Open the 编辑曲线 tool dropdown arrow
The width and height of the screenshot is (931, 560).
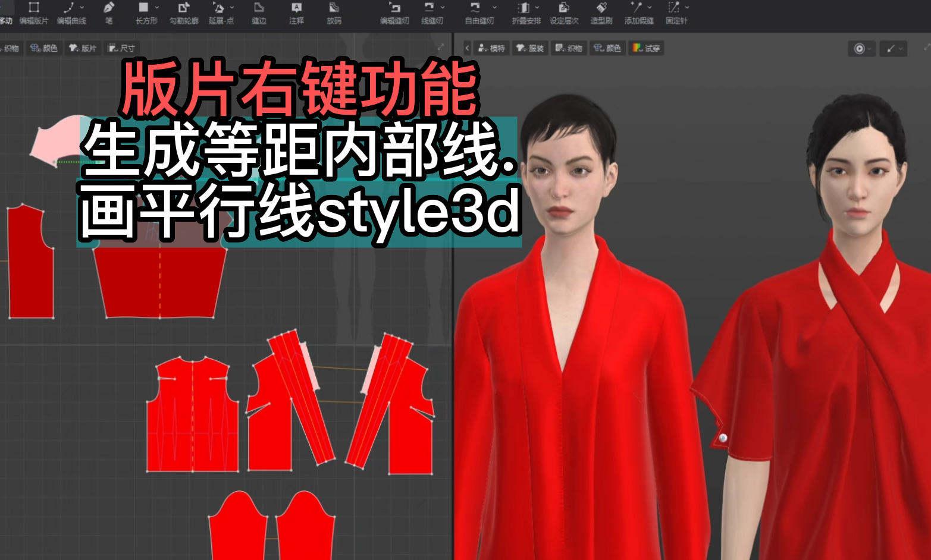coord(82,7)
